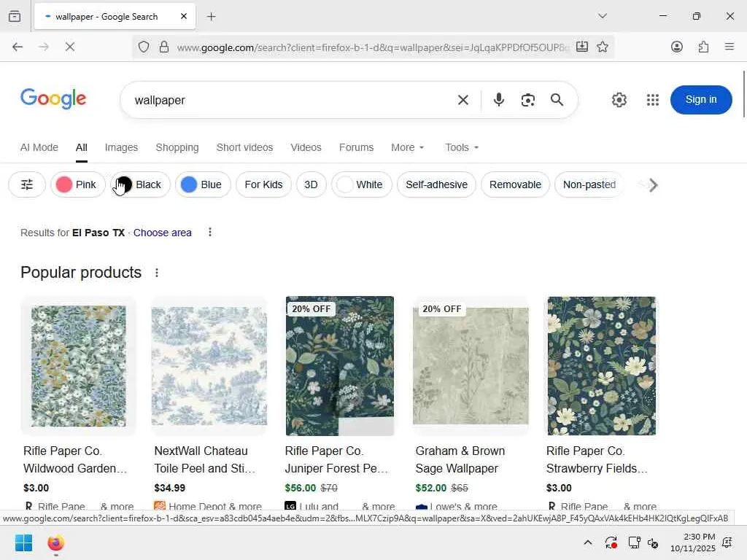Switch to the Shopping tab
Viewport: 747px width, 560px height.
[177, 147]
